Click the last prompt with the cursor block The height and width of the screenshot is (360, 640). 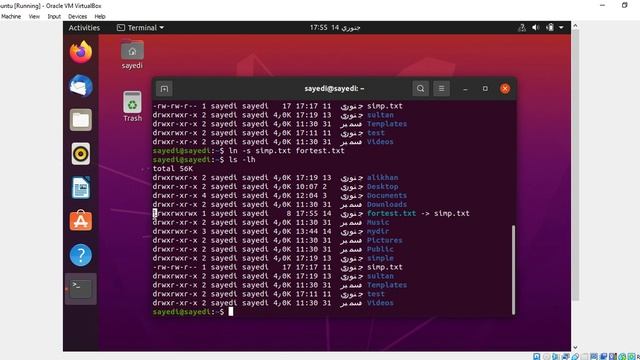[x=193, y=312]
